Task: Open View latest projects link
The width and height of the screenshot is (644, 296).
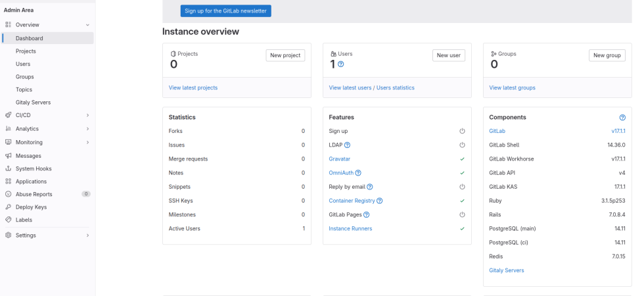Action: pos(193,87)
